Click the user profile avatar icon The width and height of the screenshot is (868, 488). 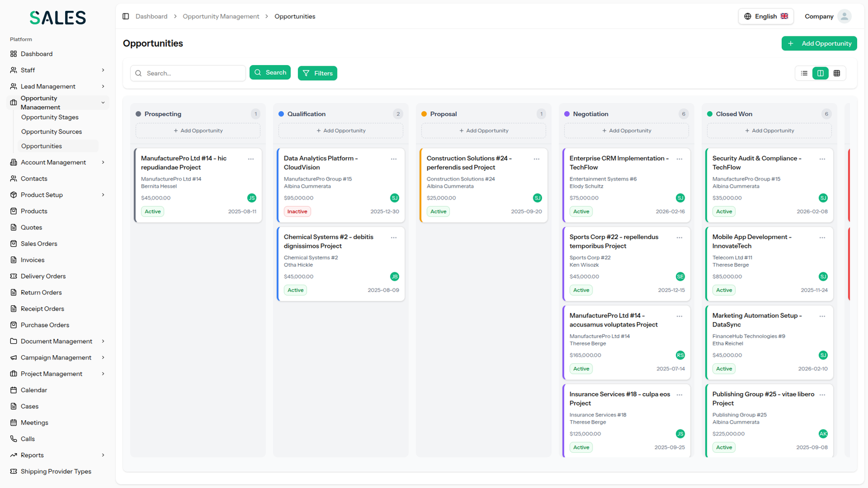pos(844,16)
